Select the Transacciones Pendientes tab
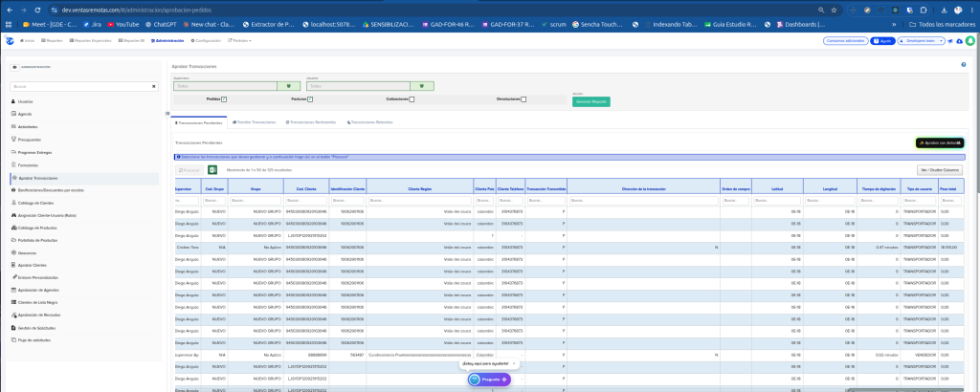 click(x=199, y=123)
